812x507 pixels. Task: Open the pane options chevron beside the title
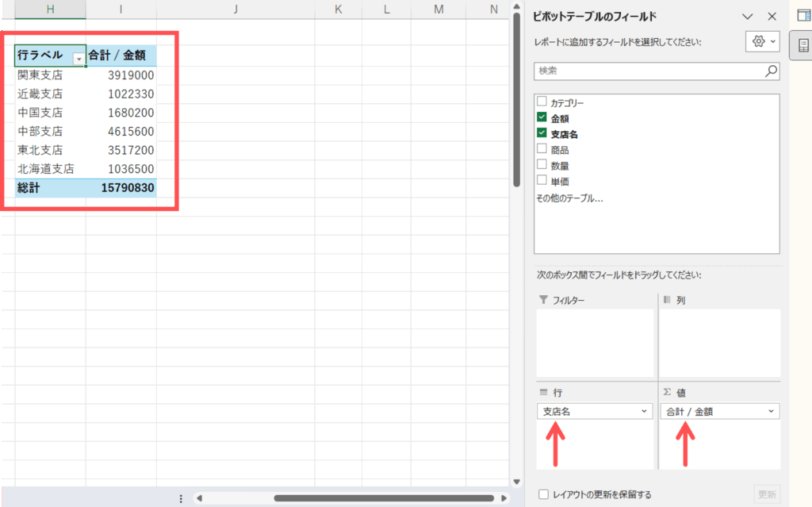746,17
